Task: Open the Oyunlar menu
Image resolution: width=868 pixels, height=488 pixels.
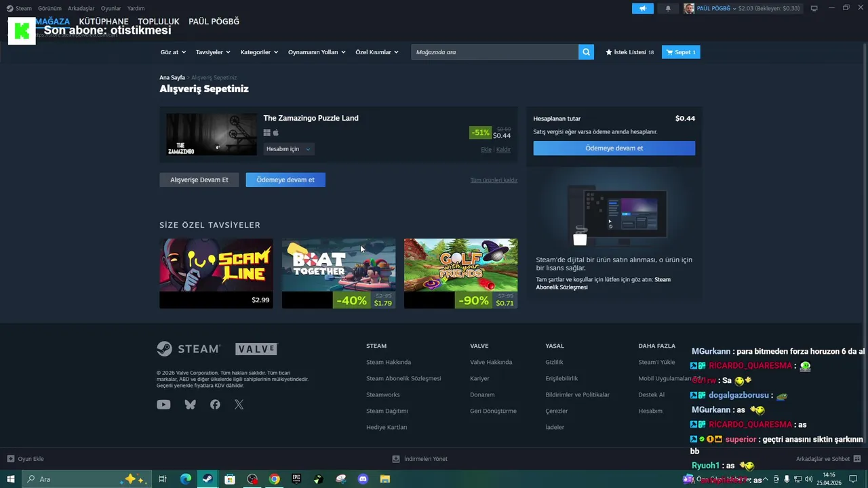Action: [x=111, y=8]
